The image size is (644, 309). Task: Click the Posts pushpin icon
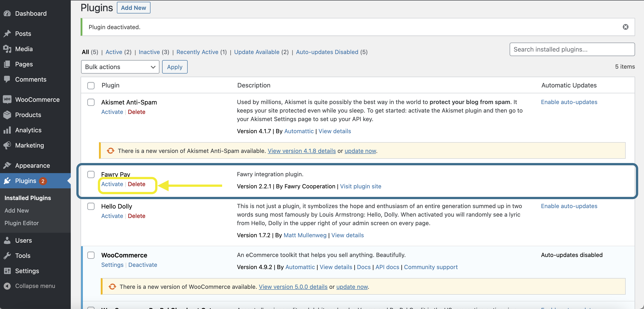7,34
